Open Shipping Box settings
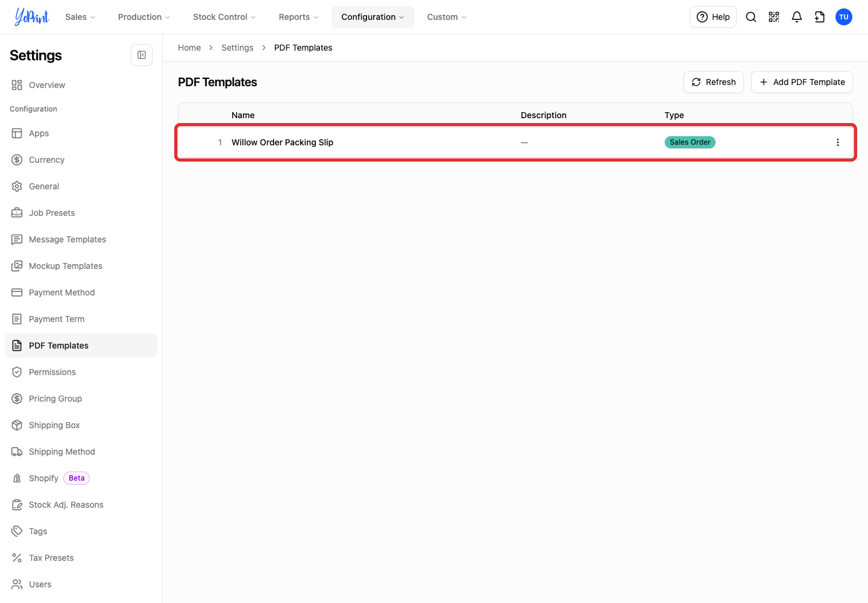Image resolution: width=868 pixels, height=603 pixels. tap(81, 425)
